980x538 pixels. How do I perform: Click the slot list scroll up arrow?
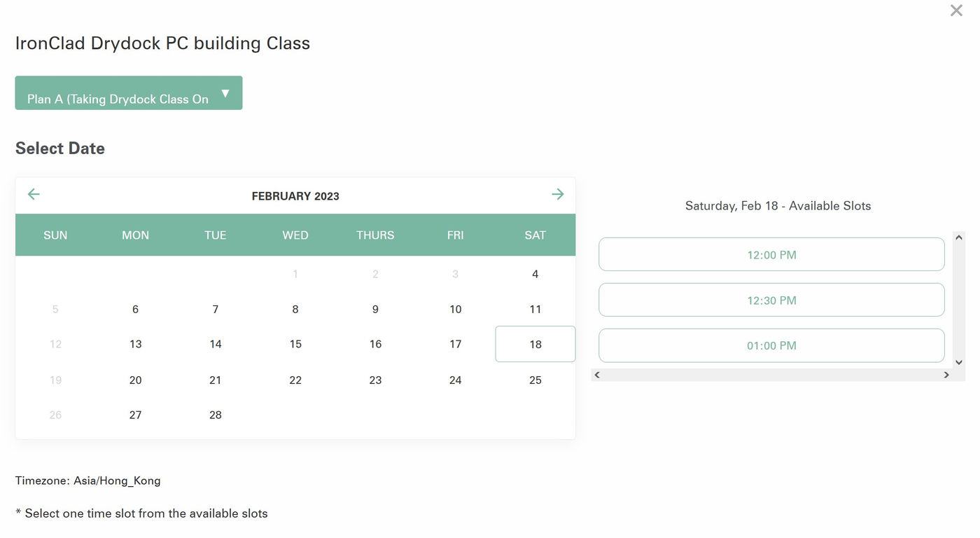959,237
